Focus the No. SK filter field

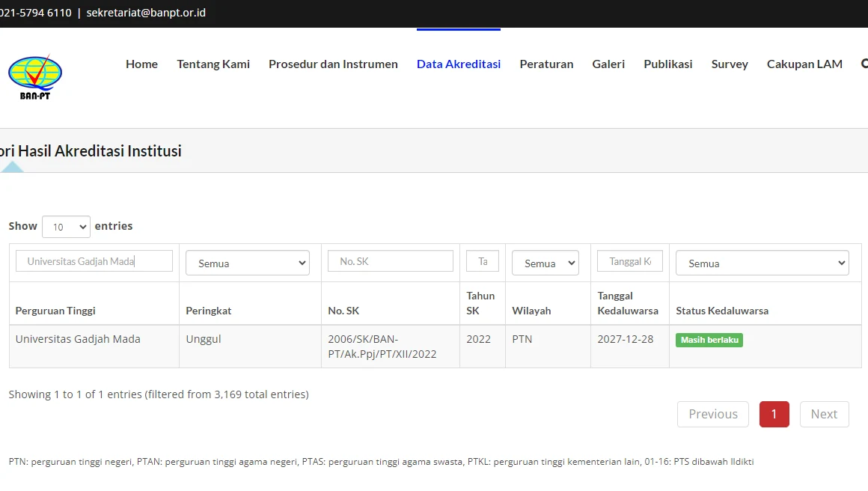pyautogui.click(x=391, y=261)
